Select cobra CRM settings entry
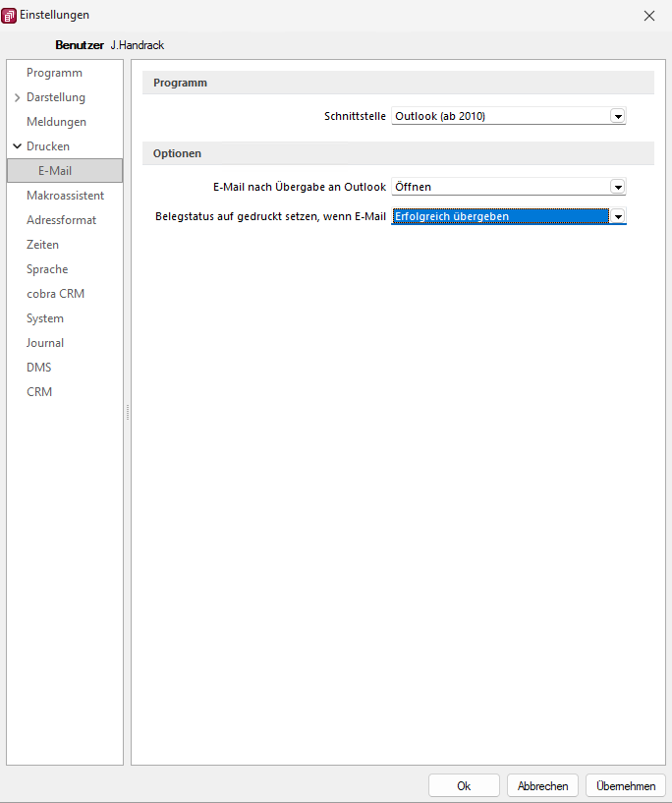 (x=56, y=294)
